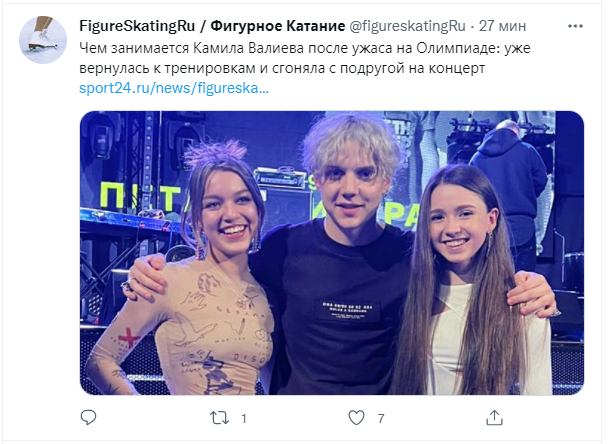This screenshot has height=444, width=609.
Task: Open the sport24.ru news link
Action: click(174, 88)
